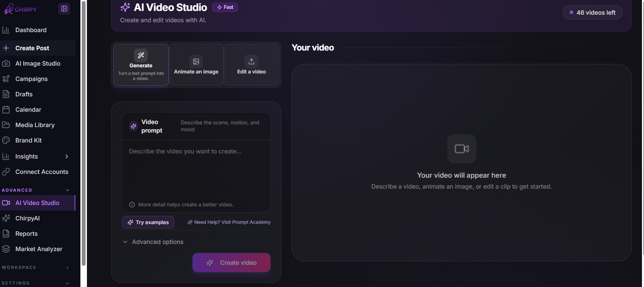The image size is (644, 287).
Task: Expand the Insights submenu arrow
Action: [x=67, y=156]
